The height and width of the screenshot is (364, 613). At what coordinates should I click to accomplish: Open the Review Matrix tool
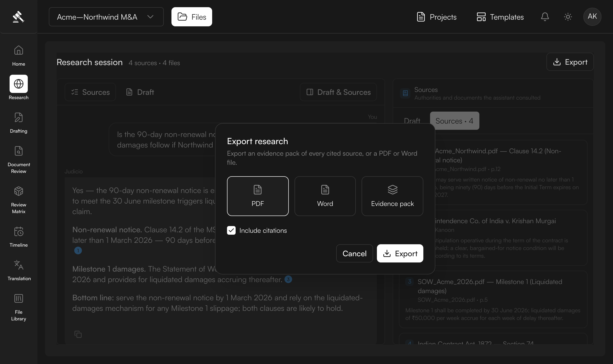click(19, 200)
